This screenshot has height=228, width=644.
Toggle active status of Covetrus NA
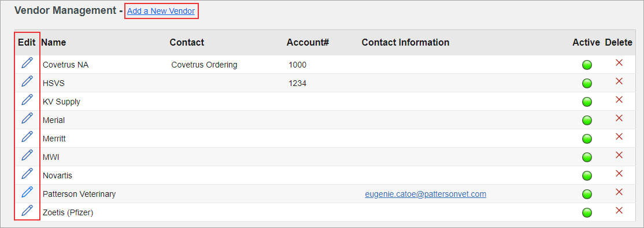click(587, 65)
